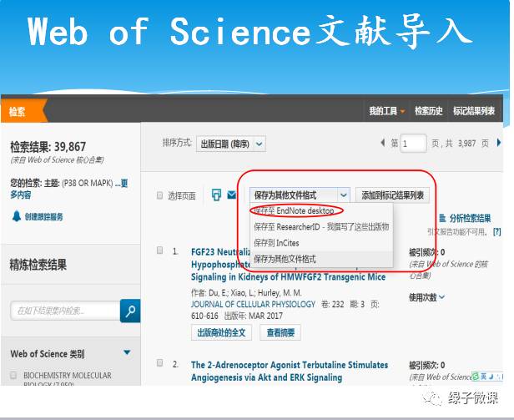The image size is (514, 420).
Task: Check result 1 FGF23 article checkbox
Action: click(159, 250)
